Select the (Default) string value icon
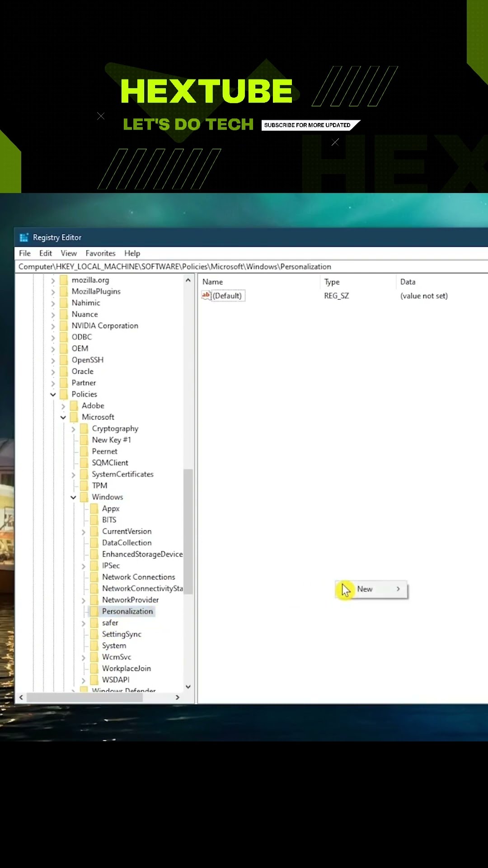 206,295
